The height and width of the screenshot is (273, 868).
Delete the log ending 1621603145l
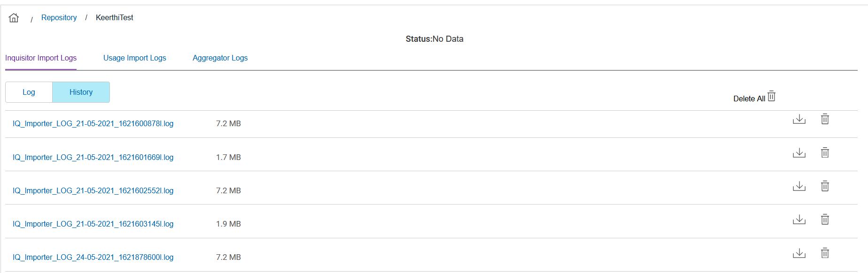tap(825, 220)
